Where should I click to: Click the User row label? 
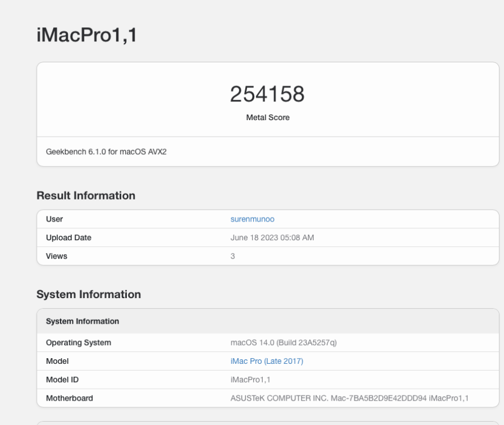(x=54, y=219)
